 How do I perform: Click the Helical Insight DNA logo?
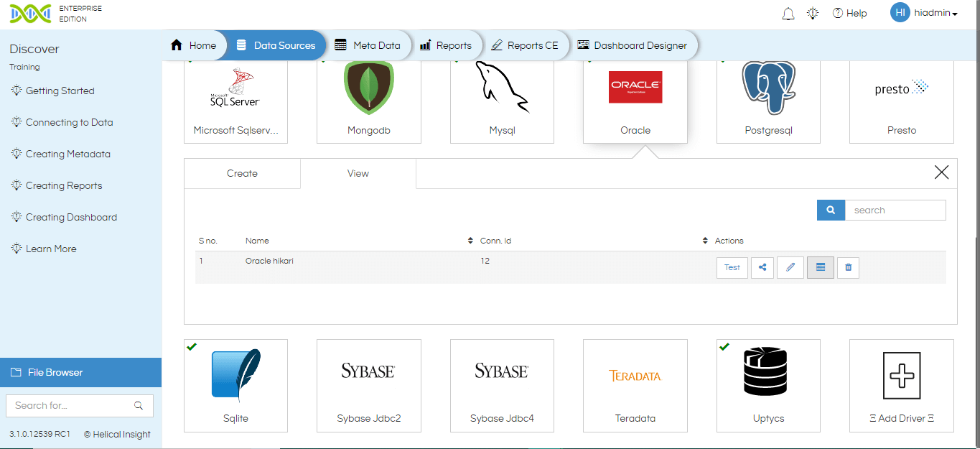30,14
